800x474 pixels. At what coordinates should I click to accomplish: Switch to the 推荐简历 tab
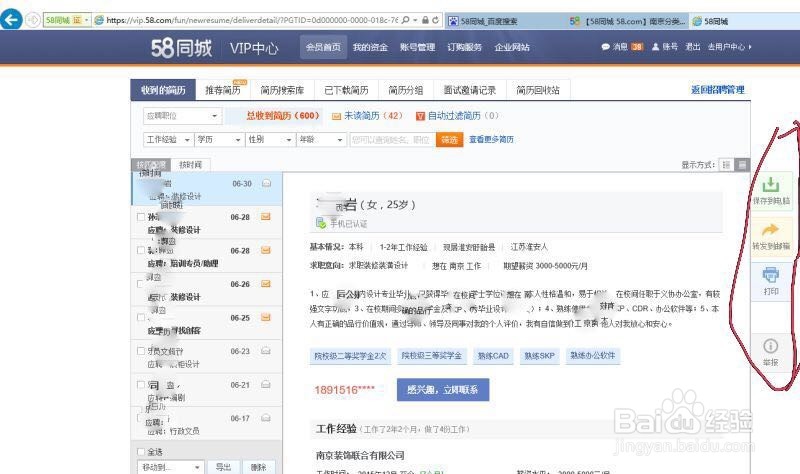click(x=223, y=90)
